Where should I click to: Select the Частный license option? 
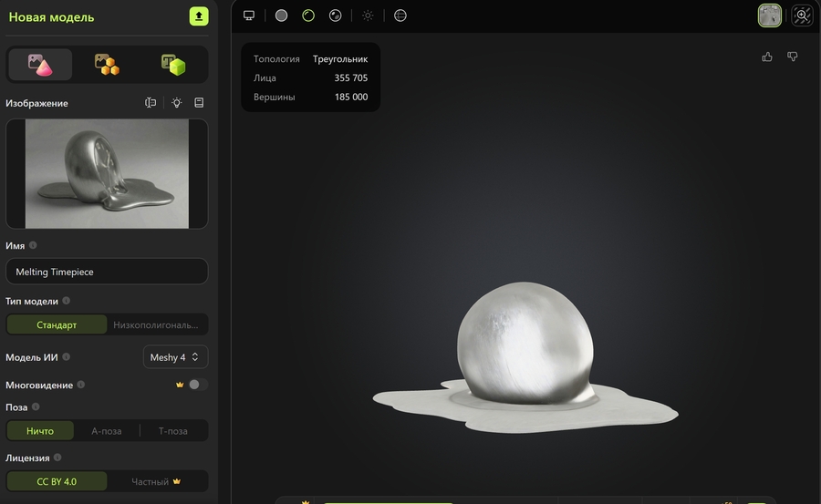tap(157, 481)
